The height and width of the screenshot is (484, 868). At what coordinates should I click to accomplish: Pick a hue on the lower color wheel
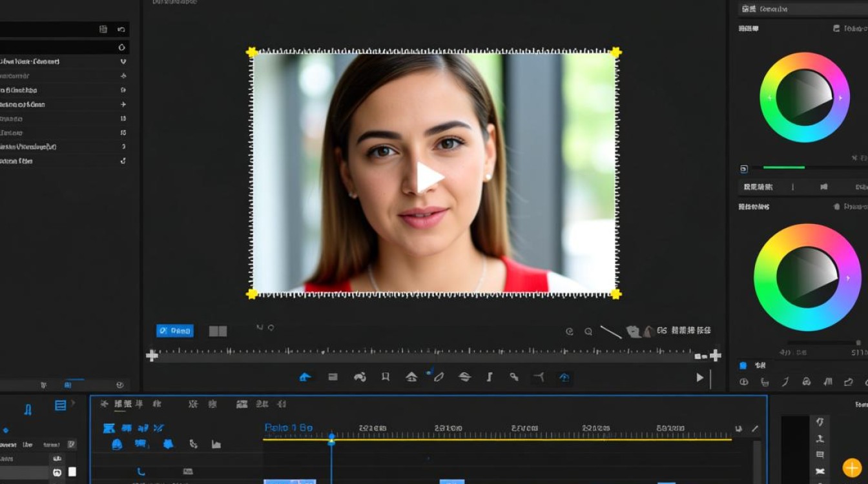point(807,277)
